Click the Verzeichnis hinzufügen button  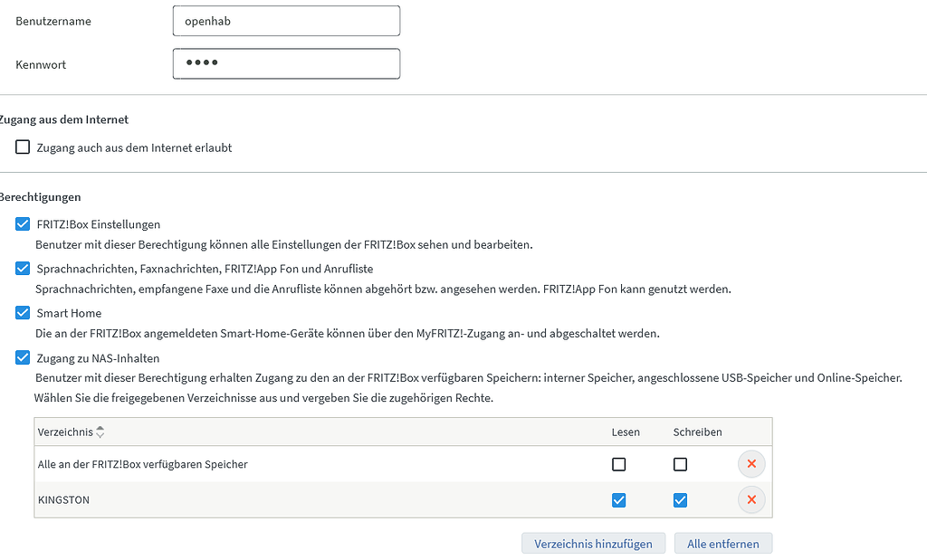pos(593,543)
